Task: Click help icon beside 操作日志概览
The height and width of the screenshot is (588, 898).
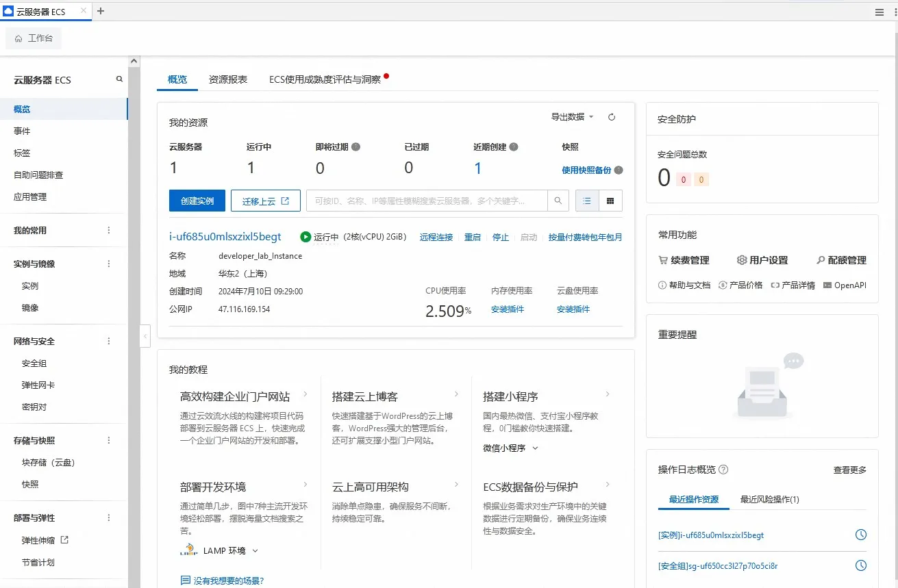Action: click(x=723, y=470)
